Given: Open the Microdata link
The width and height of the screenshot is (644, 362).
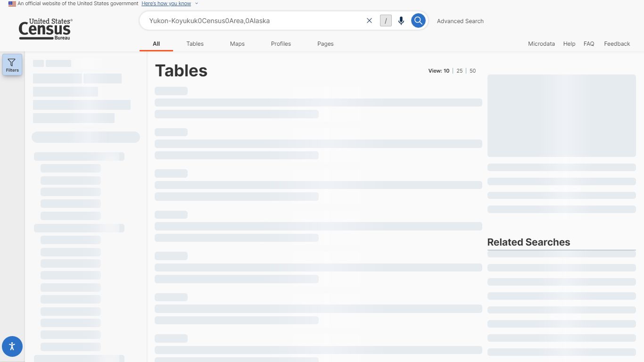Looking at the screenshot, I should pos(541,44).
